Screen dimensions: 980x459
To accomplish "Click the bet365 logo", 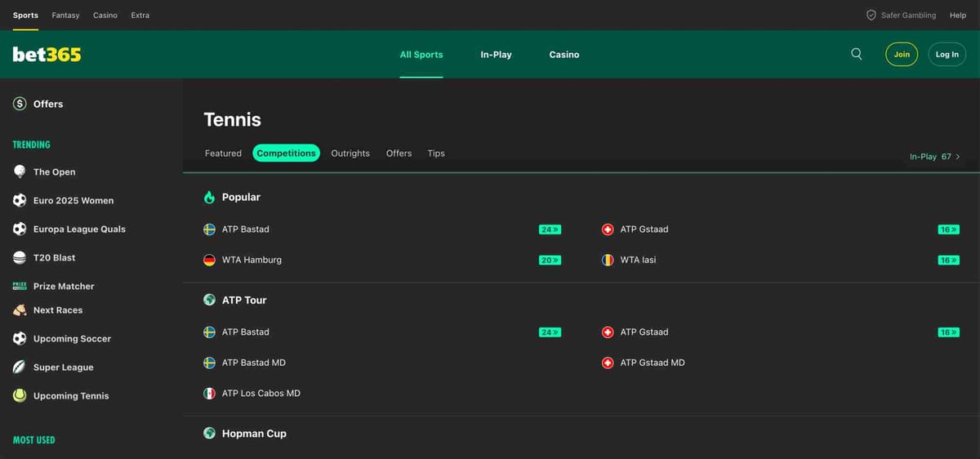I will pos(47,55).
